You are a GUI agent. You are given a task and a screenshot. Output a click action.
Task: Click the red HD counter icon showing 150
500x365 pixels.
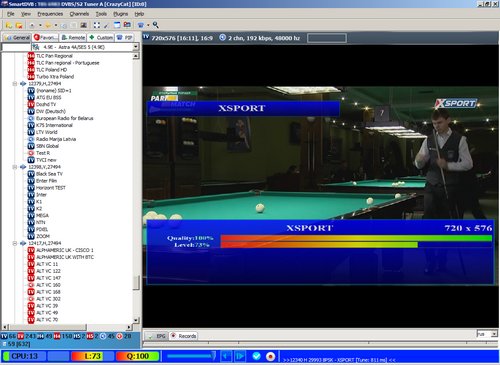coord(57,336)
